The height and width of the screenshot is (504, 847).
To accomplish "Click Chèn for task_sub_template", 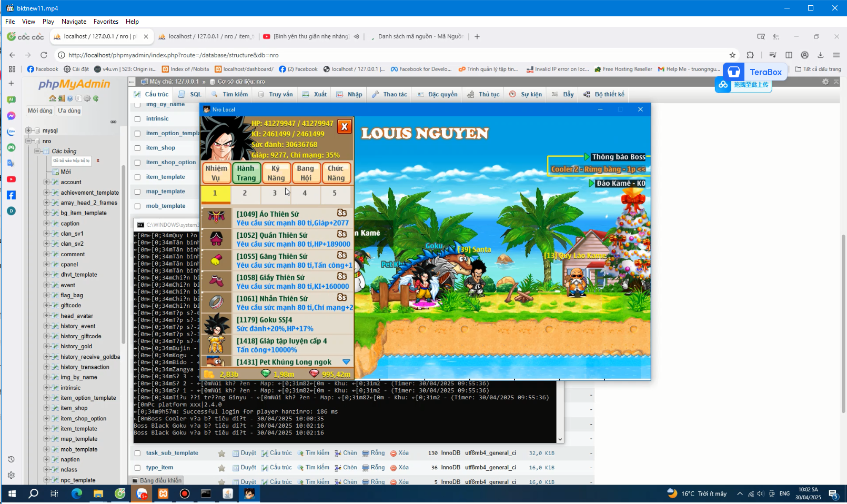I will (x=346, y=453).
